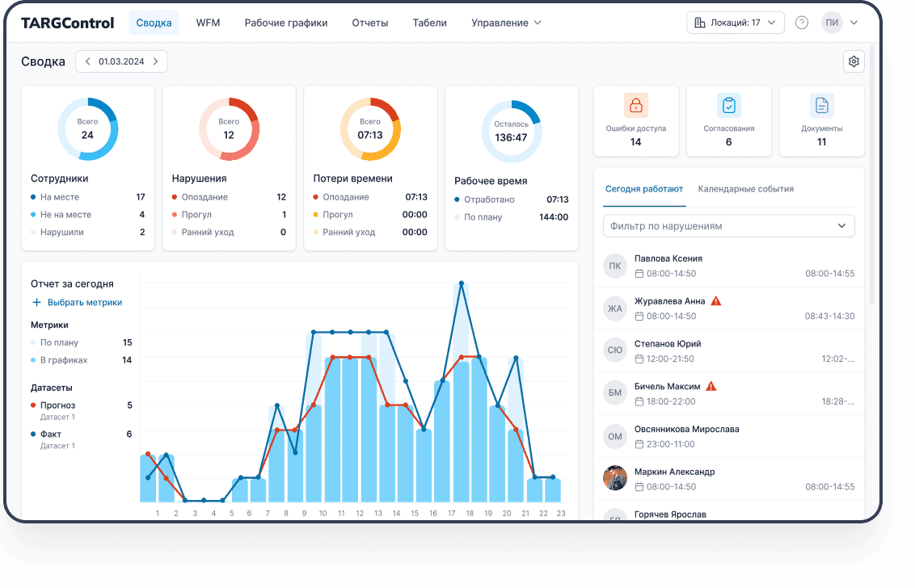Screen dimensions: 915x588
Task: Click warning icon next to Бичель Максим
Action: [x=710, y=386]
